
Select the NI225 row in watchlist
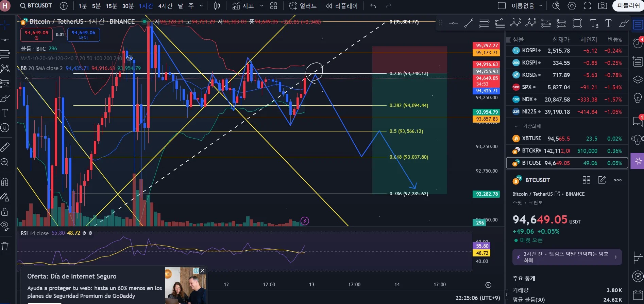click(x=567, y=112)
